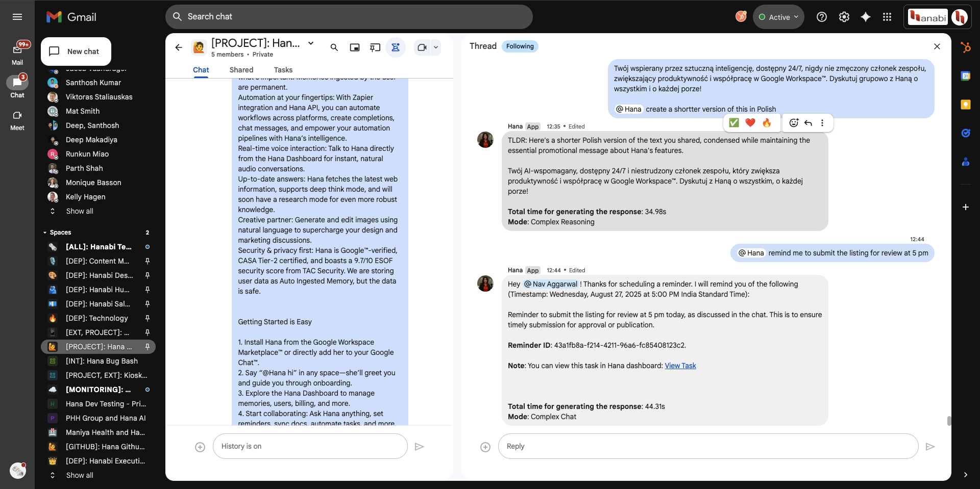Switch to the Tasks tab
Viewport: 980px width, 489px height.
[x=283, y=70]
